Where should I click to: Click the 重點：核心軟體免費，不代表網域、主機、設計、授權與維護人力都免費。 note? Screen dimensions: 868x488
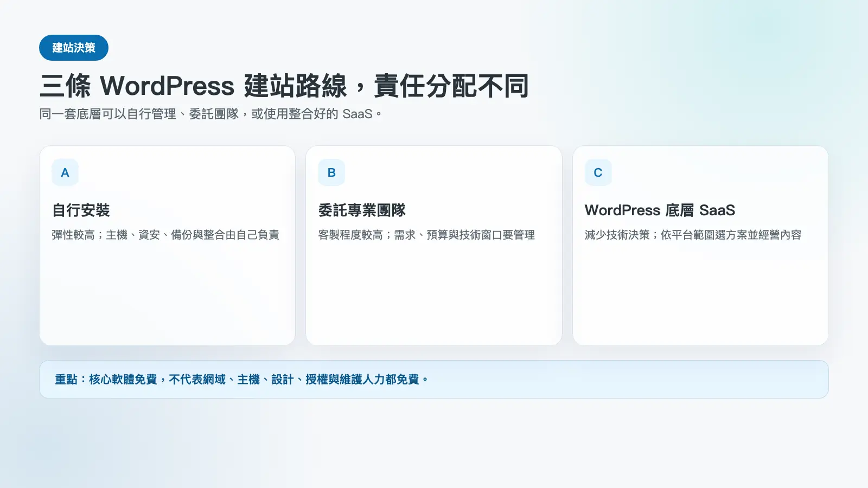click(x=434, y=379)
